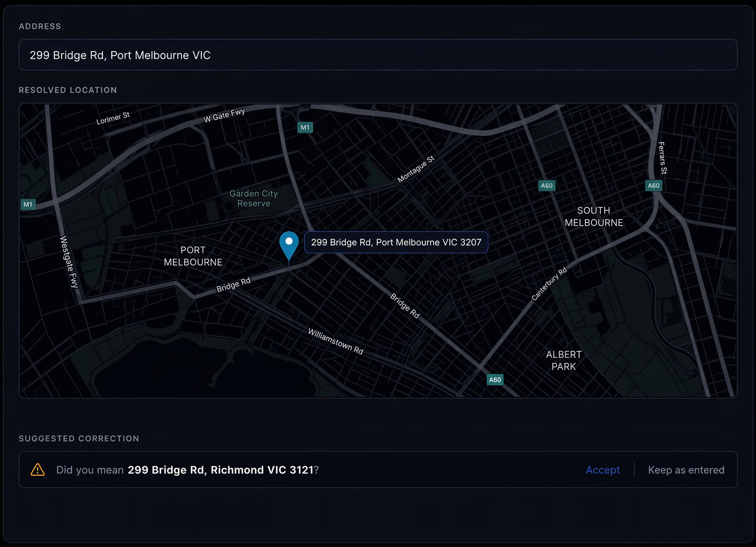Click the suggested address '299 Bridge Rd, Richmond VIC 3121'
This screenshot has width=756, height=547.
click(x=221, y=470)
